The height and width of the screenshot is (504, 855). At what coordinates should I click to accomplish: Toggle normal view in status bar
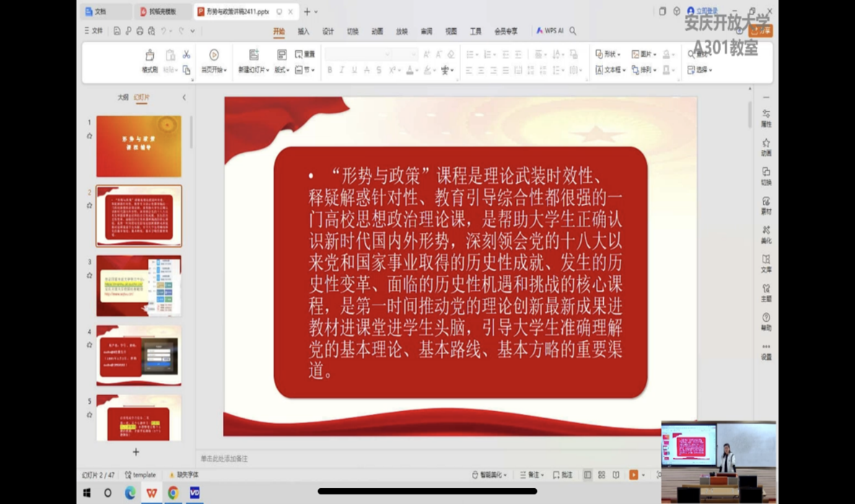[587, 475]
